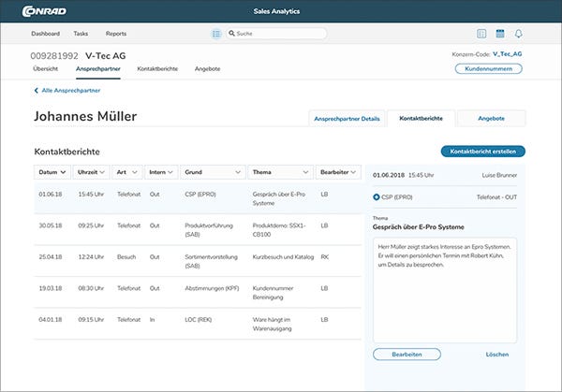Click the Conrad logo
The width and height of the screenshot is (562, 392).
pos(44,11)
